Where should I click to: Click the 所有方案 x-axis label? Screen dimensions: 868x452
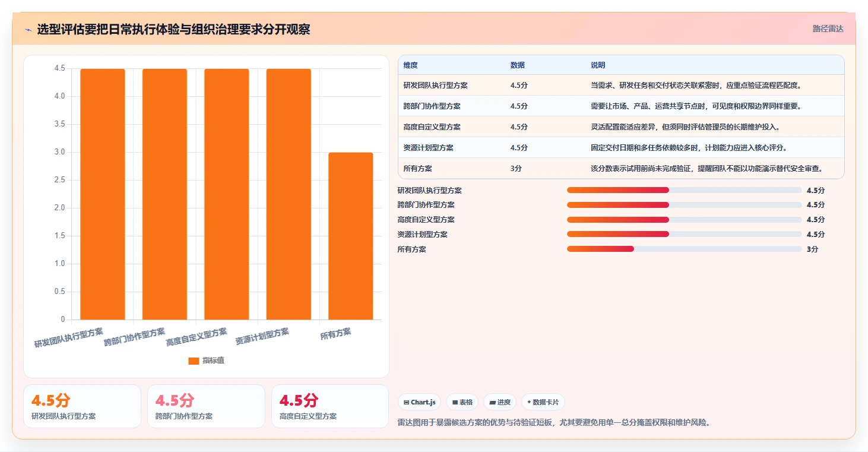point(335,333)
